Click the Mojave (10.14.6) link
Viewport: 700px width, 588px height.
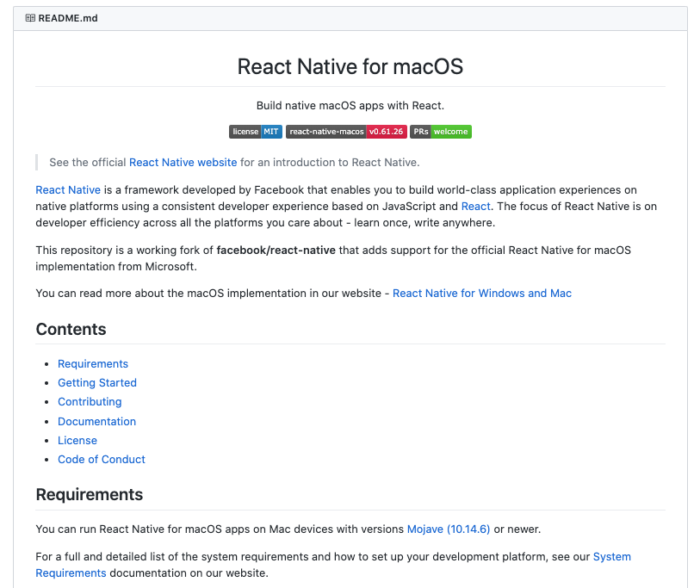(x=448, y=529)
